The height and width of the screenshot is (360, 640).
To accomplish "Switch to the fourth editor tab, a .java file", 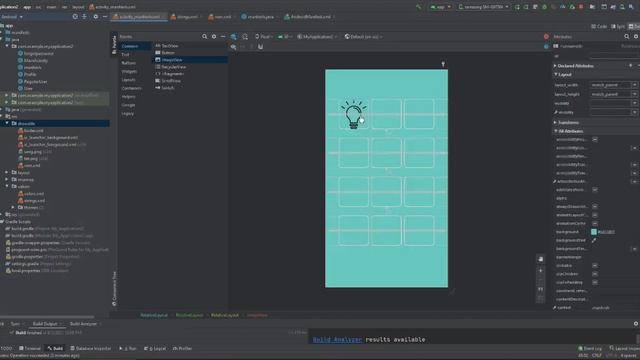I will click(x=258, y=17).
